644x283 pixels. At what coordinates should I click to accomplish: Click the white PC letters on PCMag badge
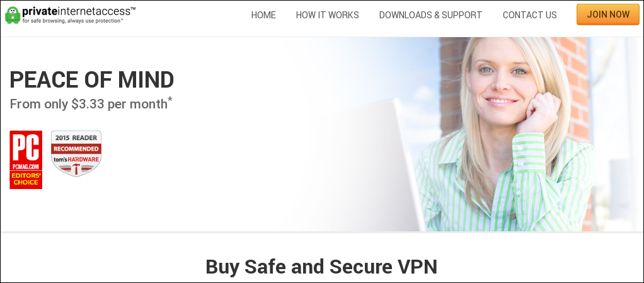[x=26, y=148]
